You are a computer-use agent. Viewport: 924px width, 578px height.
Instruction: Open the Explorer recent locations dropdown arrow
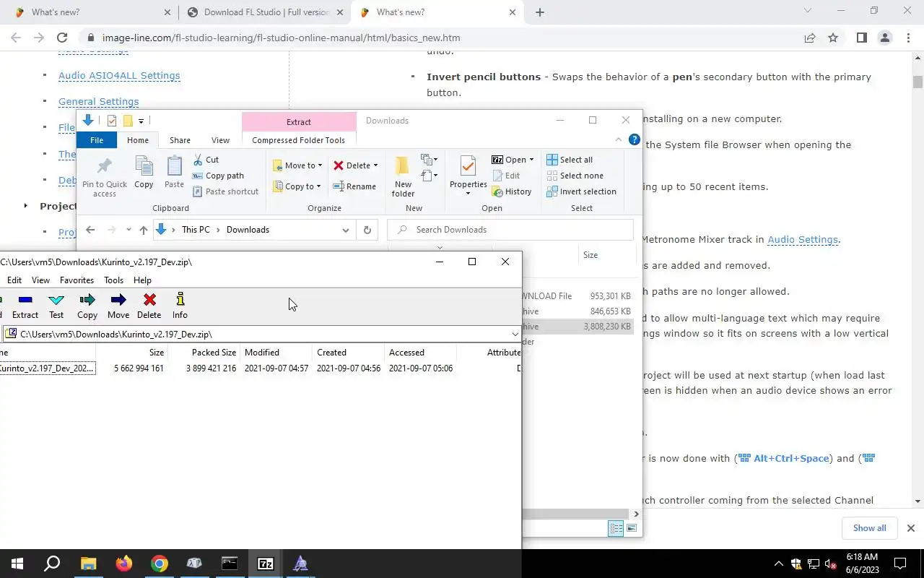128,230
